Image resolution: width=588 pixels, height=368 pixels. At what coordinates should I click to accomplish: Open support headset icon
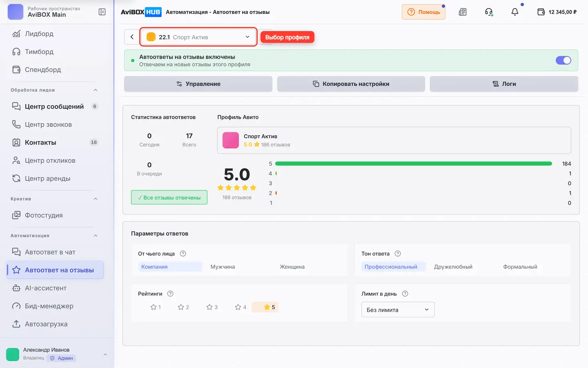pyautogui.click(x=489, y=12)
